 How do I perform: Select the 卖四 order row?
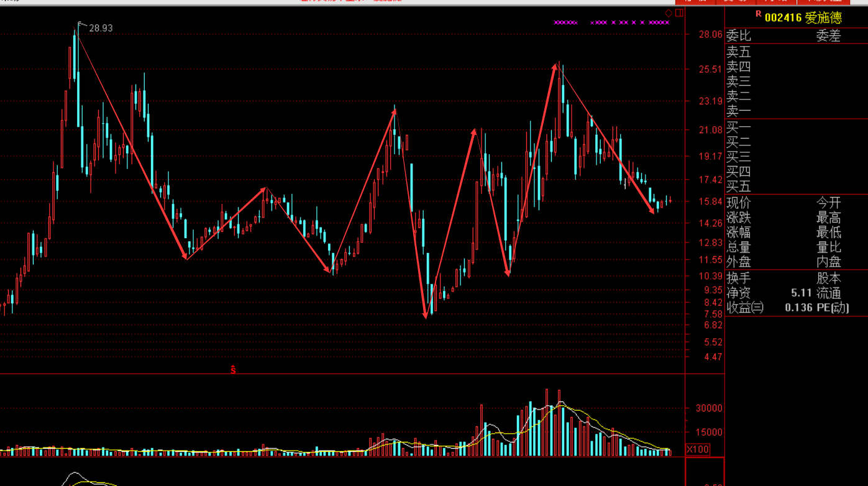click(x=797, y=66)
